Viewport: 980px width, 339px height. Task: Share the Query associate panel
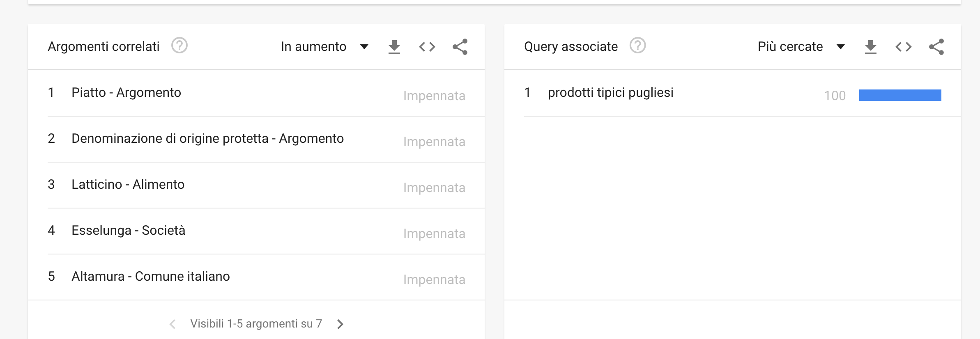(936, 47)
